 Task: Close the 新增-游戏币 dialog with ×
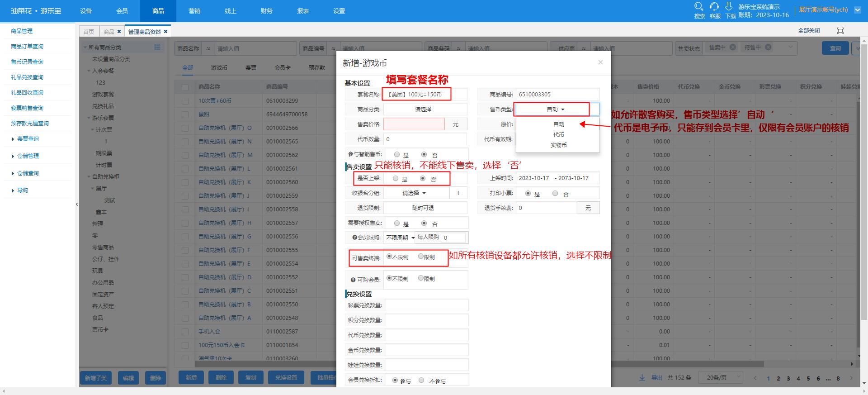(x=600, y=62)
